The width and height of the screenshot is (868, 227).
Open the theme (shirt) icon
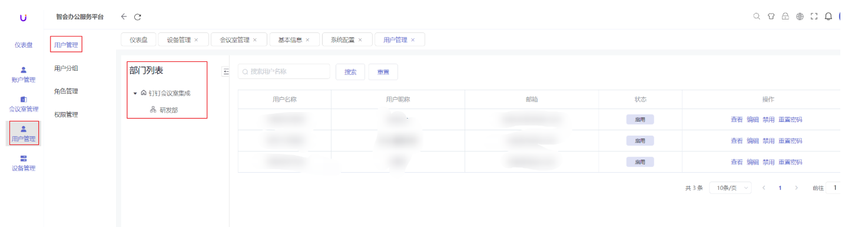pyautogui.click(x=771, y=17)
